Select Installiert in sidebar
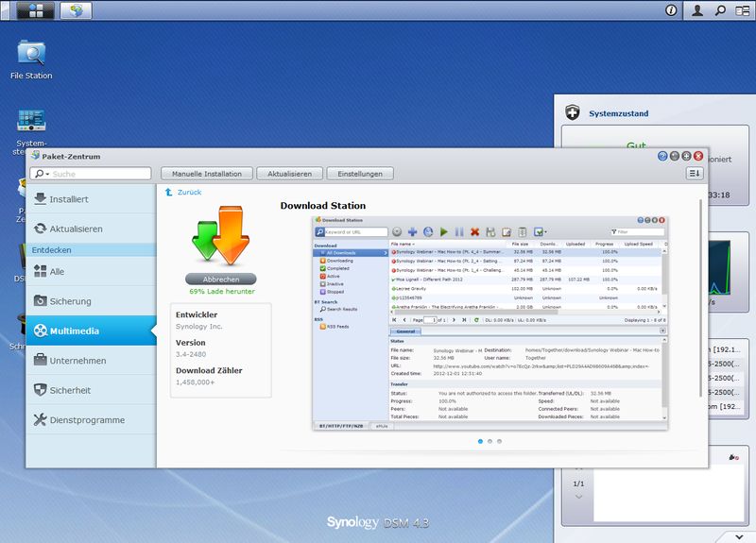 (x=91, y=199)
